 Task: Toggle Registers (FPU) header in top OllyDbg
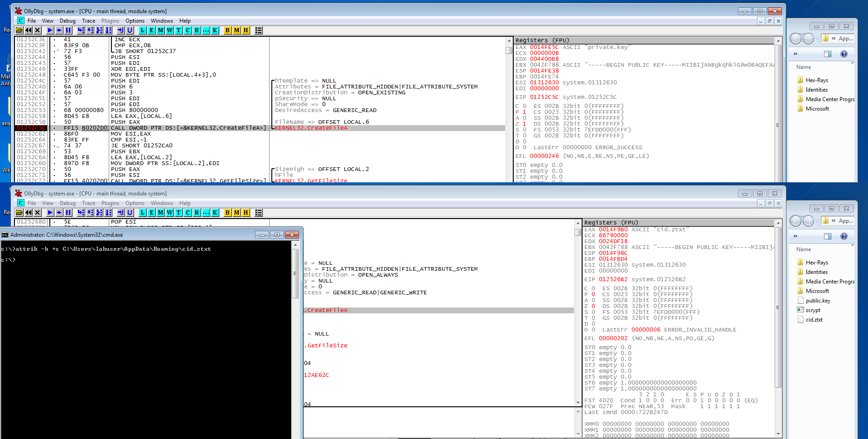[x=542, y=40]
